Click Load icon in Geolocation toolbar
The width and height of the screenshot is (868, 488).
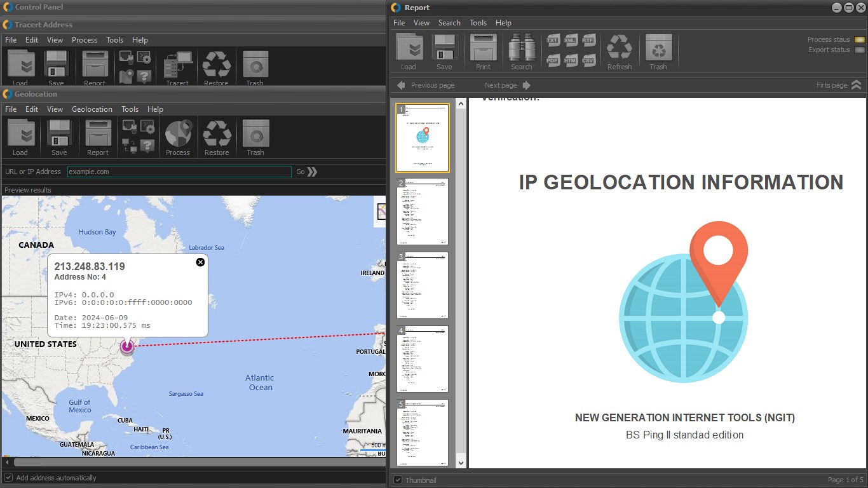click(x=20, y=133)
